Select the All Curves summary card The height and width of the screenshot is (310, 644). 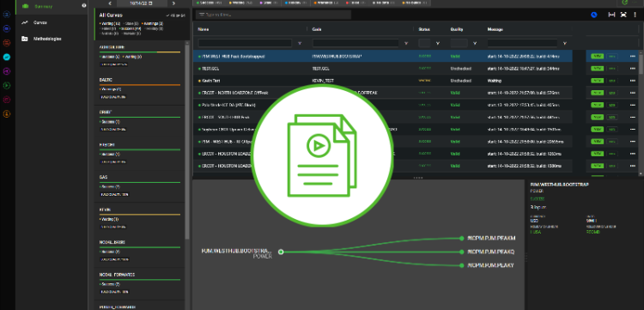click(143, 24)
